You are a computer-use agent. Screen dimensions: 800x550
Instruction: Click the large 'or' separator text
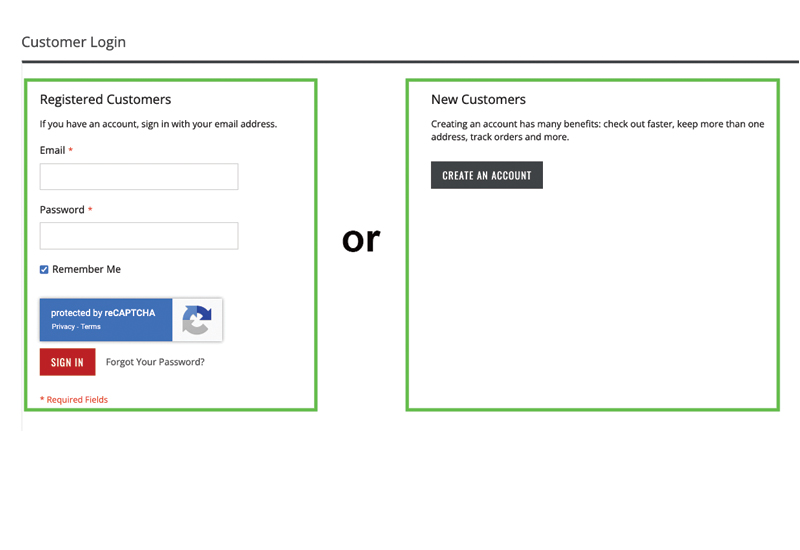pos(361,238)
